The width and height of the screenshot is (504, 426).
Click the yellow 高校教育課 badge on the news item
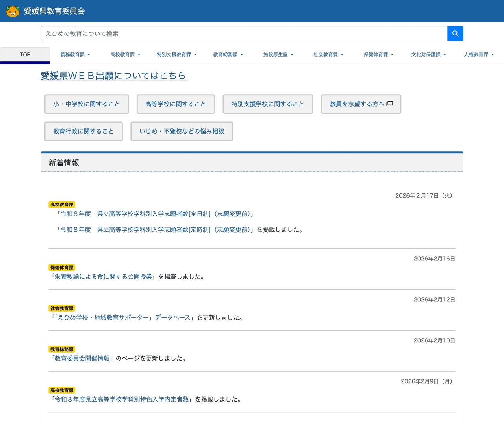click(x=61, y=205)
